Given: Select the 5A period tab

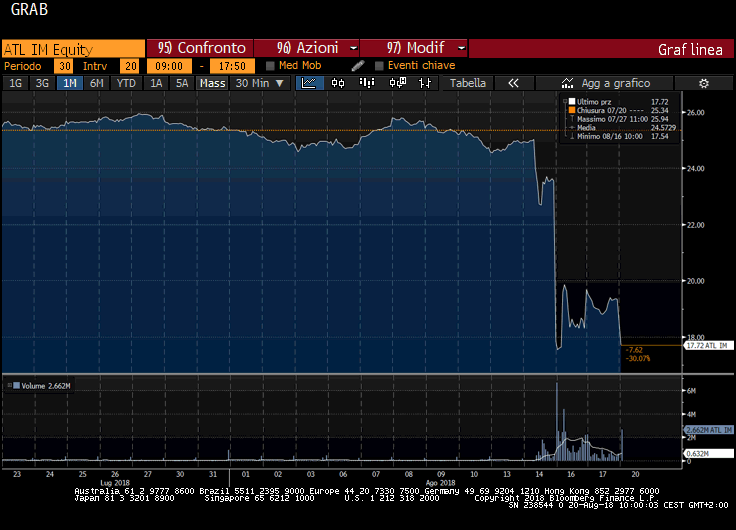Looking at the screenshot, I should (182, 83).
